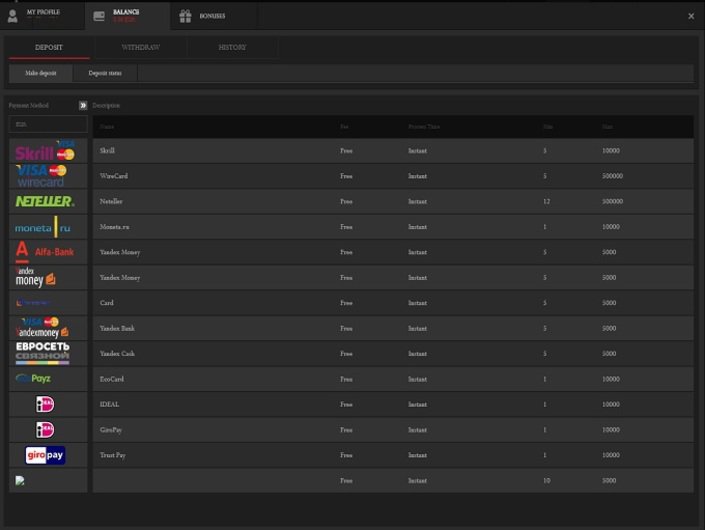Screen dimensions: 705x530
Task: Open the Withdraw tab
Action: tap(140, 47)
